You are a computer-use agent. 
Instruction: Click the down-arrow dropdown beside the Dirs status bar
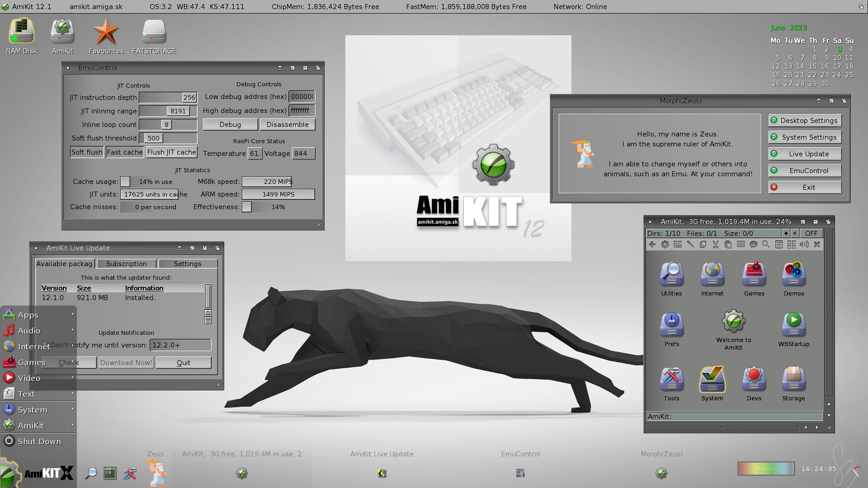[786, 233]
